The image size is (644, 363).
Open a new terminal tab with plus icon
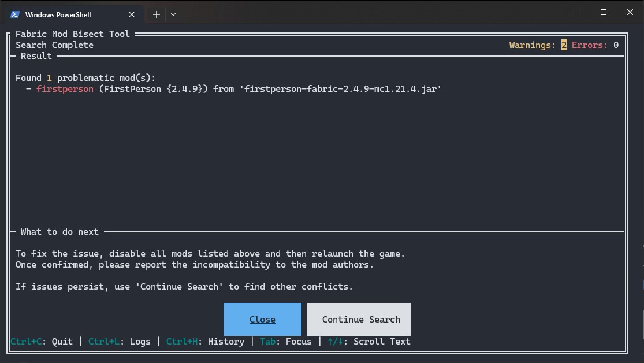(x=156, y=14)
